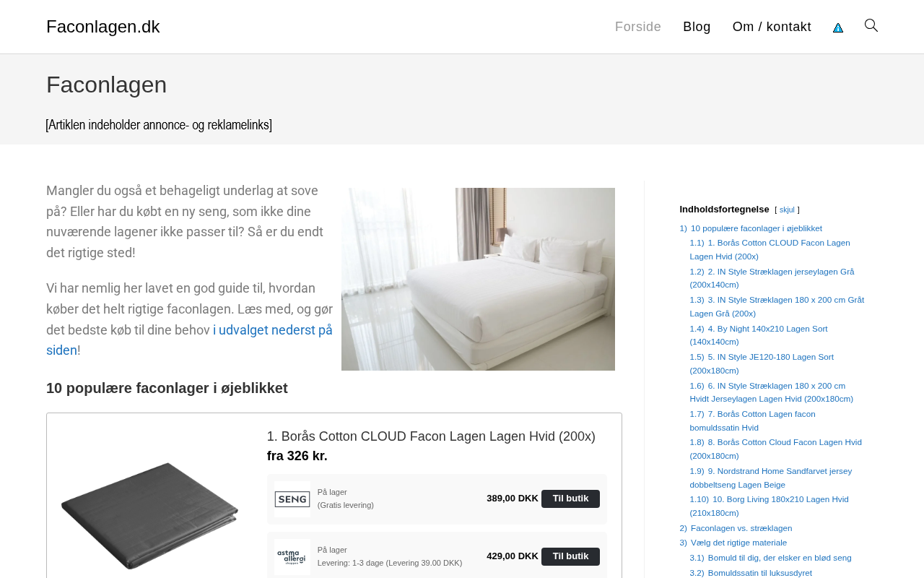924x578 pixels.
Task: Follow the 'i udvalget nederst på siden' link
Action: pos(189,340)
